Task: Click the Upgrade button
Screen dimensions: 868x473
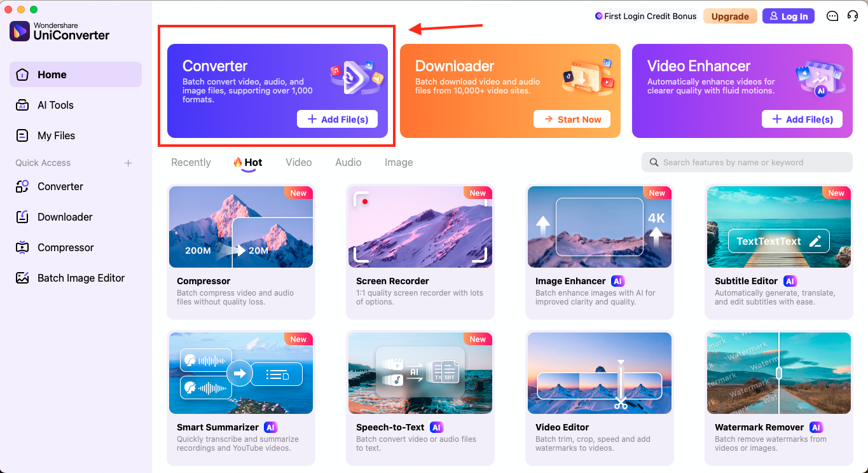Action: 730,16
